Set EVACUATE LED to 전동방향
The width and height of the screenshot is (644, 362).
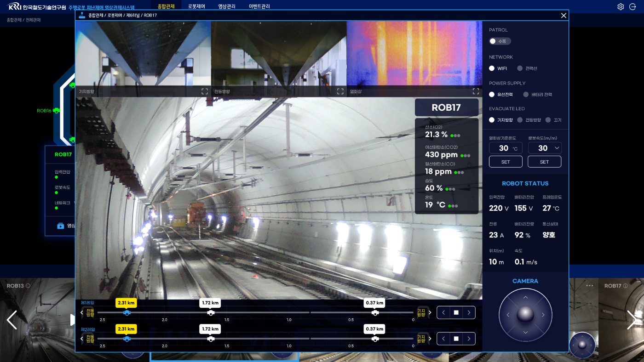[520, 120]
